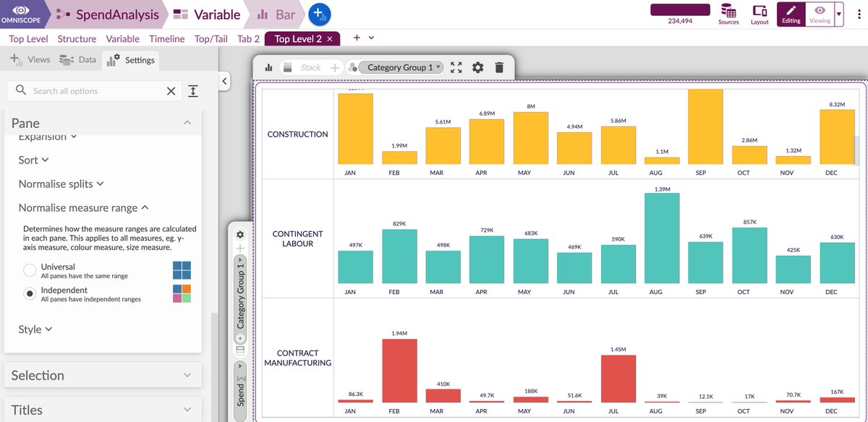Click the Search all options field
Viewport: 868px width, 422px height.
95,91
